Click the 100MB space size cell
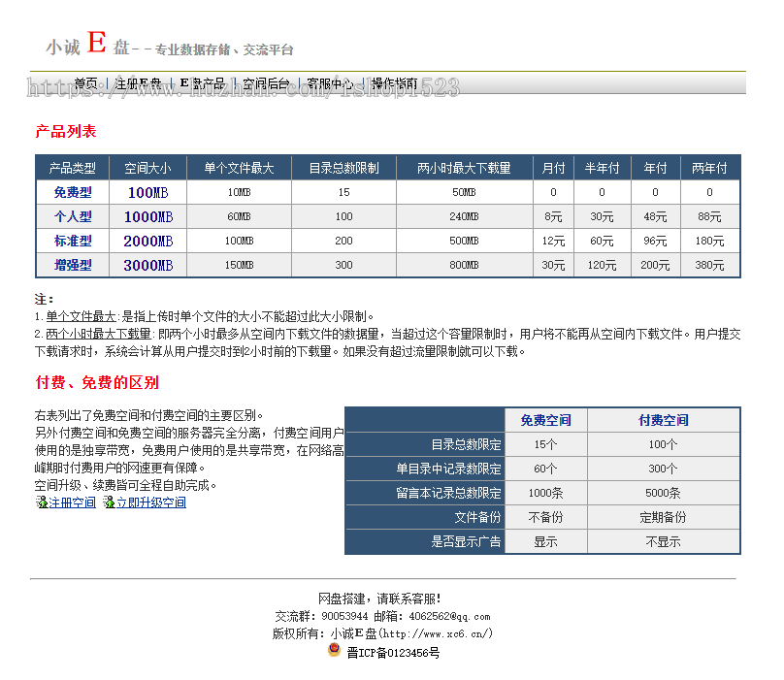784x680 pixels. [x=148, y=192]
